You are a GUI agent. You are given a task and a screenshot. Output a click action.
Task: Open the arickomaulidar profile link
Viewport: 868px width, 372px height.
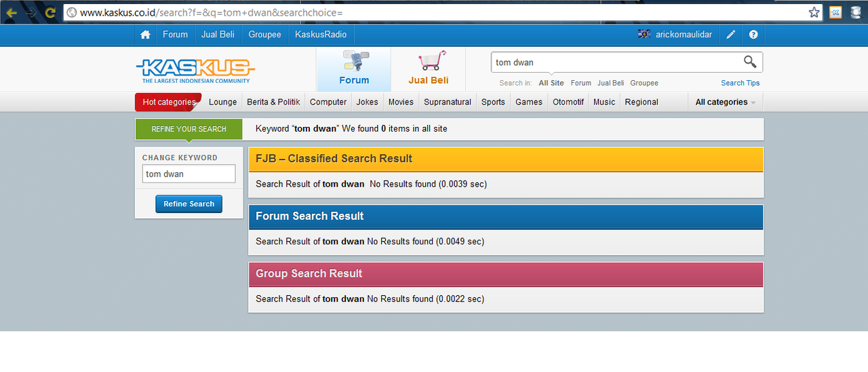coord(684,35)
